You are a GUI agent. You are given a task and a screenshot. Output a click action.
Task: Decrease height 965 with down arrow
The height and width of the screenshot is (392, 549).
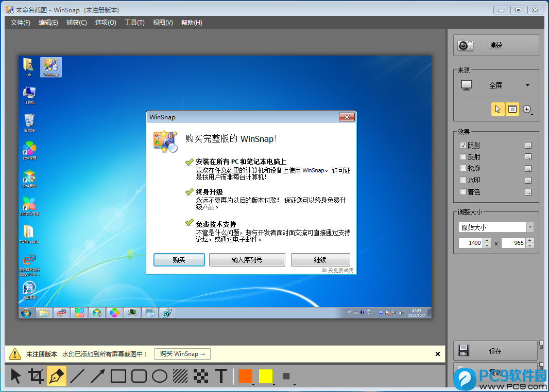(530, 245)
